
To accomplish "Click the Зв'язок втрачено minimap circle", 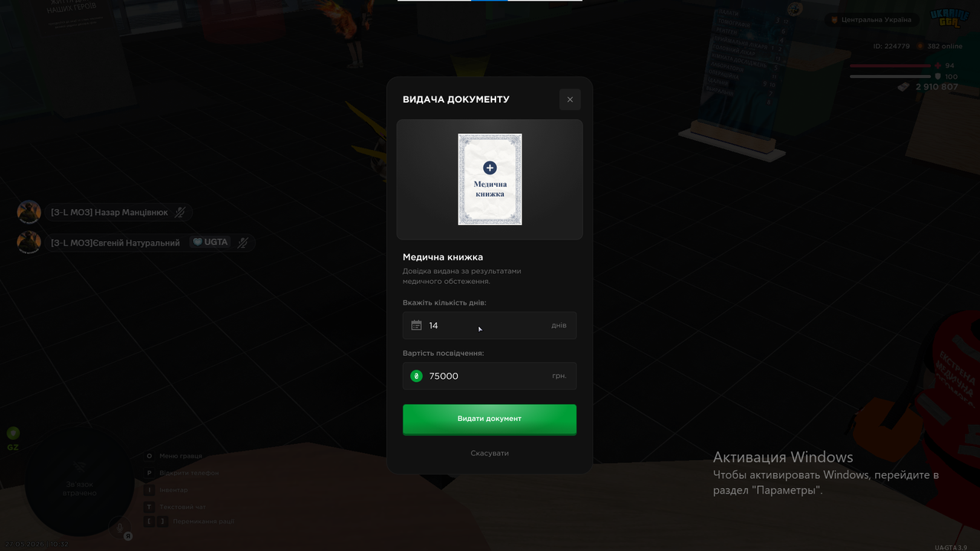I will tap(80, 482).
